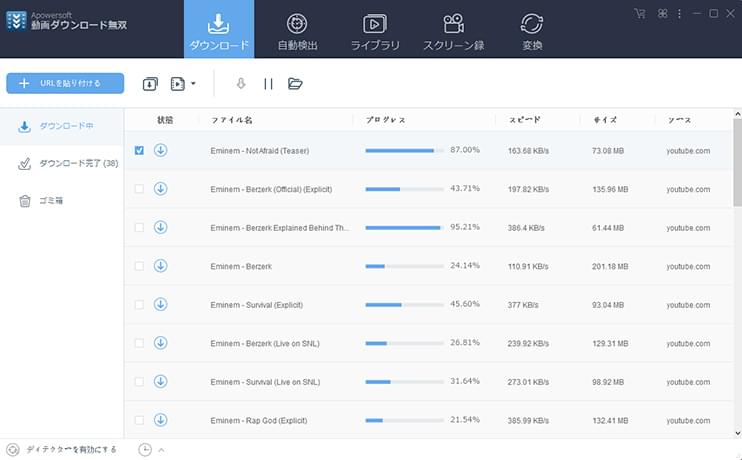Click the URLを貼り付ける button
This screenshot has width=742, height=460.
65,83
